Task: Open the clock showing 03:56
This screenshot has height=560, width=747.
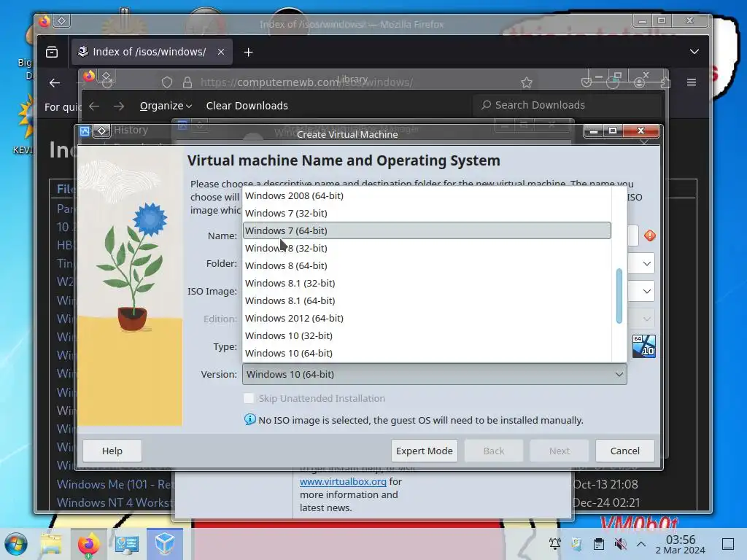Action: point(681,544)
